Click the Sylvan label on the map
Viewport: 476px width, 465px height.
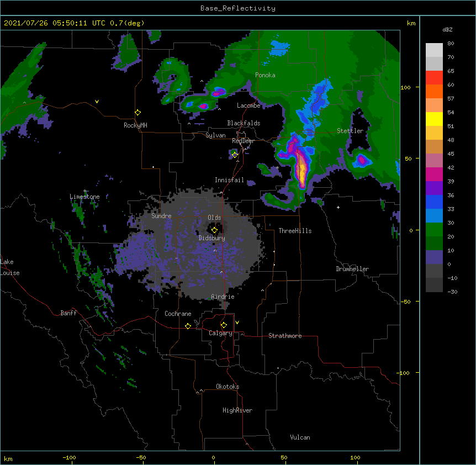tap(215, 135)
